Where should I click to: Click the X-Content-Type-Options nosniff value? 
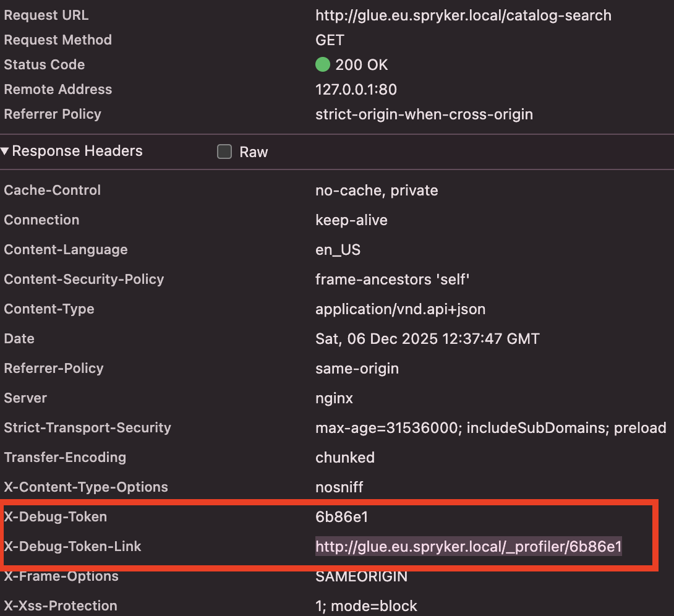(339, 487)
